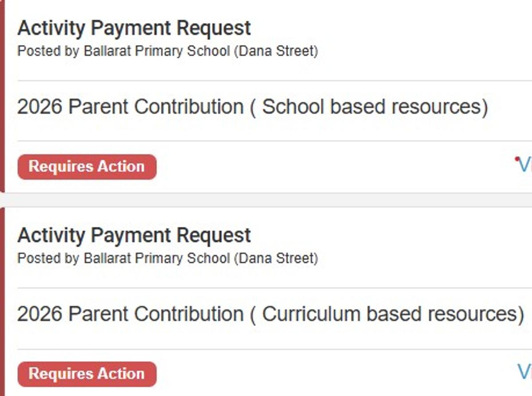Screen dimensions: 532x396
Task: Click divider line above the second Requires Action badge
Action: [x=266, y=349]
